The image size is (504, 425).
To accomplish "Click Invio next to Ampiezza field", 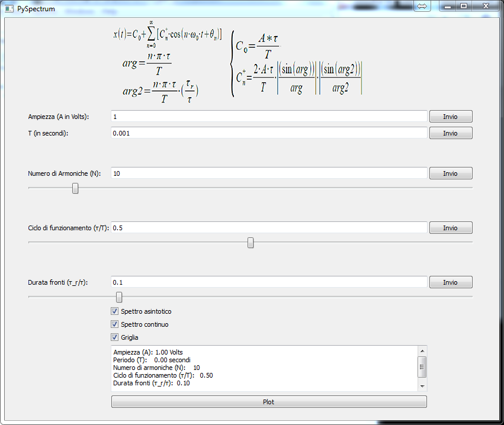I will 451,116.
